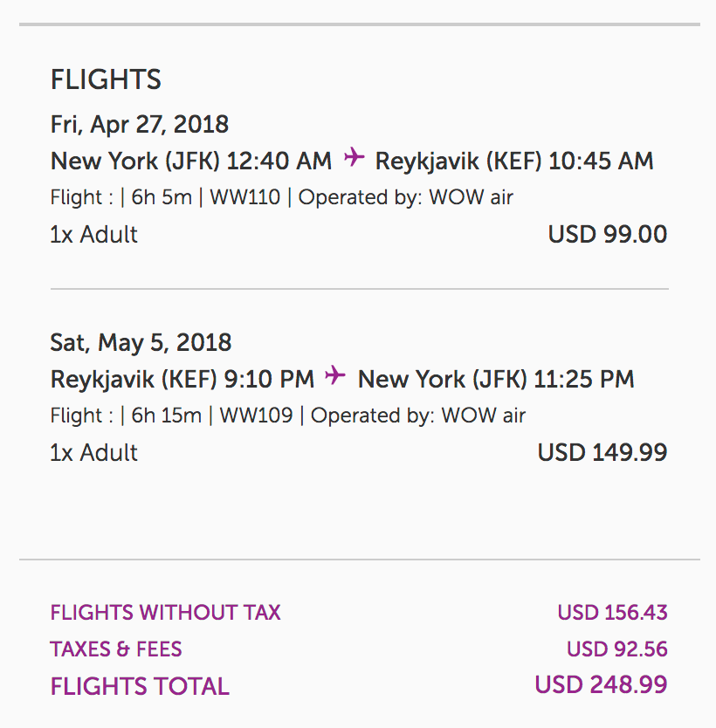The height and width of the screenshot is (728, 716).
Task: Click the FLIGHTS WITHOUT TAX label
Action: coord(166,613)
